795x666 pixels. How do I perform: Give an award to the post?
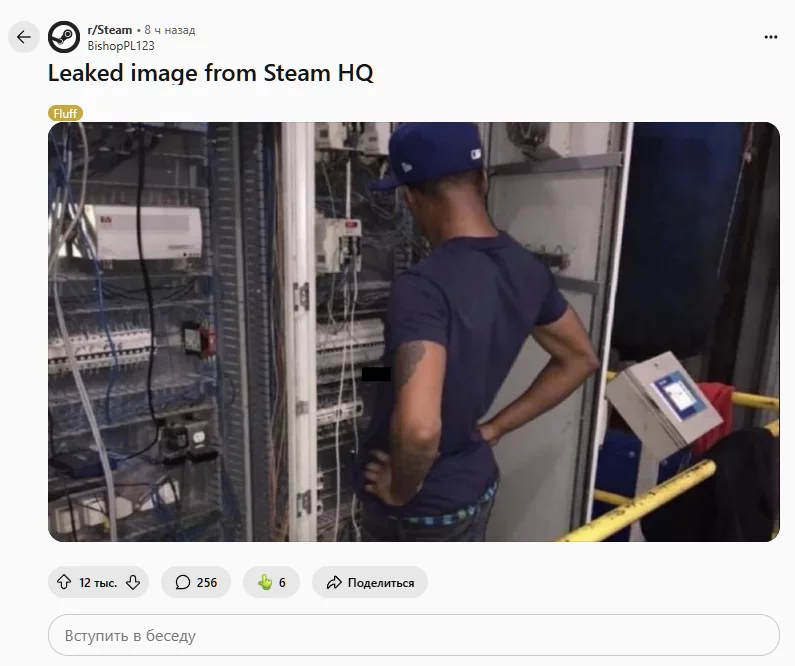[x=271, y=582]
